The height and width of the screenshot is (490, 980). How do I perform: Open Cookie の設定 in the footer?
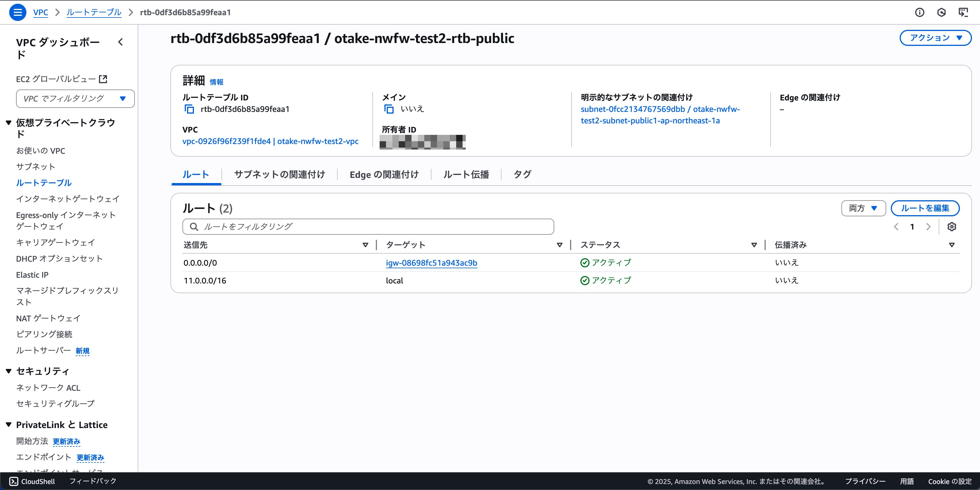[x=950, y=481]
